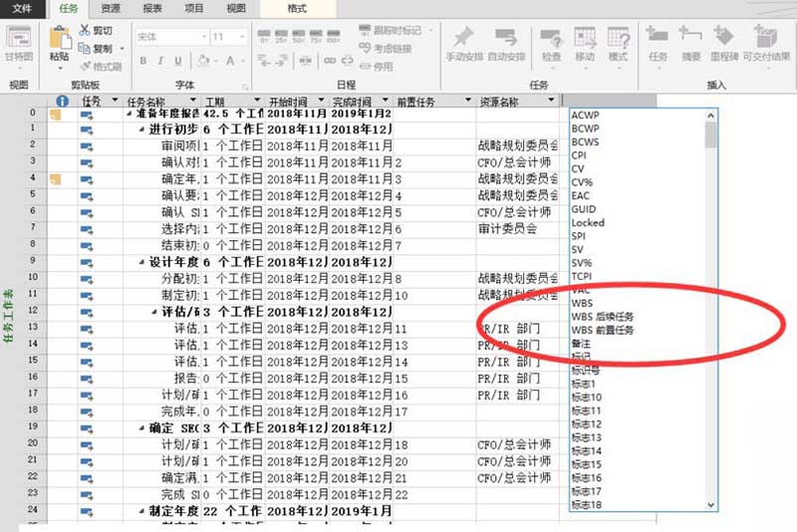Switch to the Resource (资源) ribbon tab
The height and width of the screenshot is (532, 797).
tap(111, 9)
